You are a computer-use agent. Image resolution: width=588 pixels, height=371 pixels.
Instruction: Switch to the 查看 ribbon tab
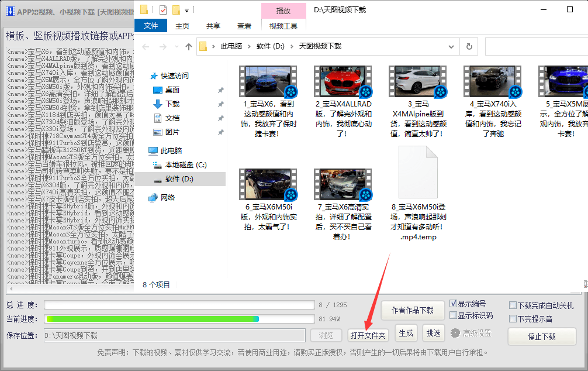point(244,26)
